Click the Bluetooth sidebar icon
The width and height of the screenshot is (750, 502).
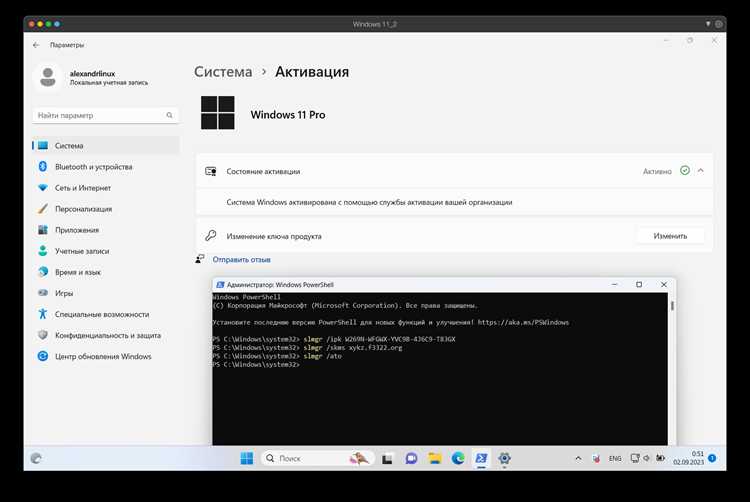click(x=43, y=166)
